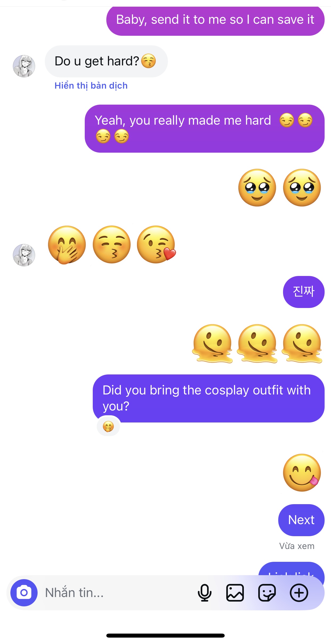Open sender's avatar beside 'Do u get hard?'

pos(24,66)
